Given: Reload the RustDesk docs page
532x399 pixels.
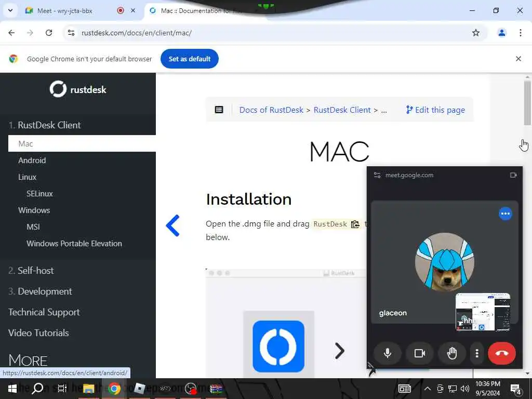Looking at the screenshot, I should pyautogui.click(x=49, y=33).
